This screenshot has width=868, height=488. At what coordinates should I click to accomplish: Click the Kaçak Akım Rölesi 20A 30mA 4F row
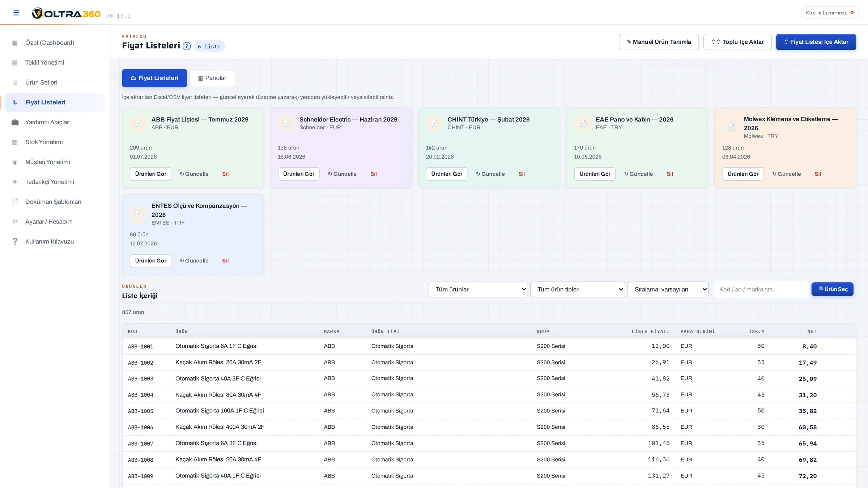[489, 459]
